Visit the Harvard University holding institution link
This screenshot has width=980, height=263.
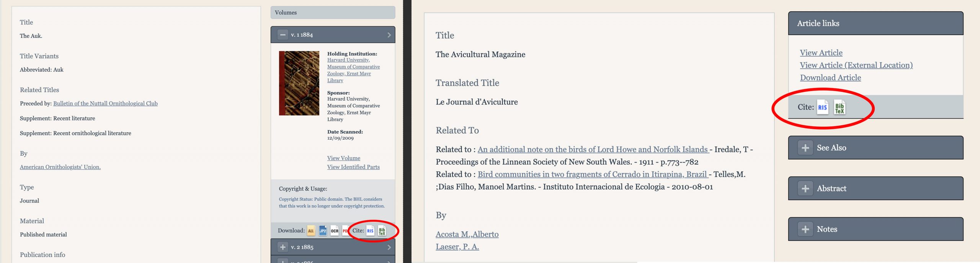tap(353, 70)
